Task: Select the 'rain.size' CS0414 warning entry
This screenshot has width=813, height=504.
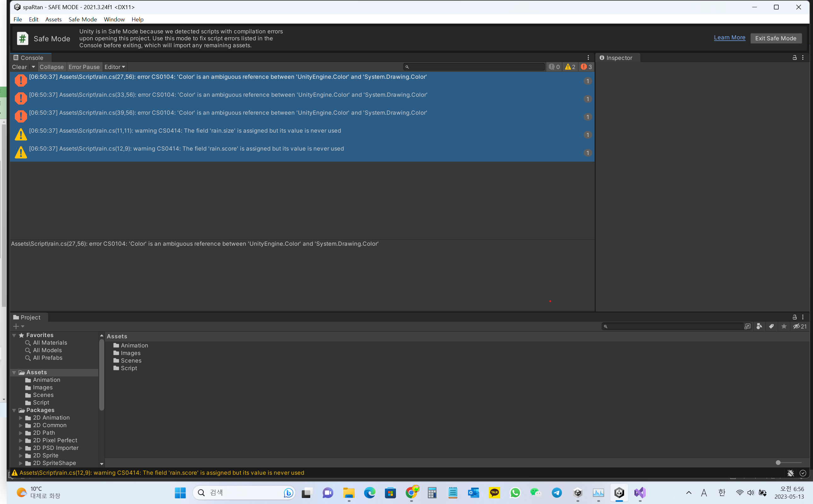Action: (302, 135)
